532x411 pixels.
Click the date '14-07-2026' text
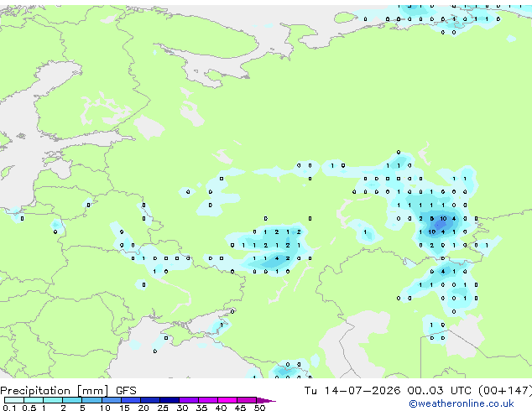pyautogui.click(x=362, y=391)
